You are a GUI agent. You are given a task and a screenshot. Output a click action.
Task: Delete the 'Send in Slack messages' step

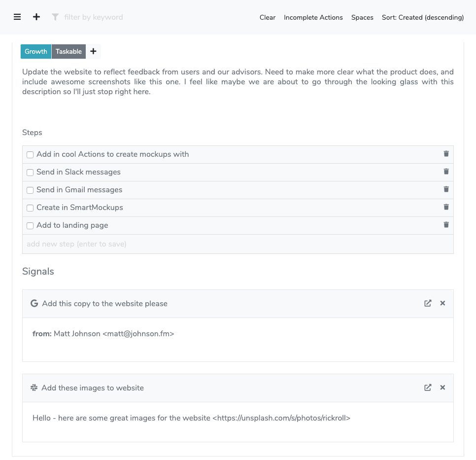pos(446,172)
